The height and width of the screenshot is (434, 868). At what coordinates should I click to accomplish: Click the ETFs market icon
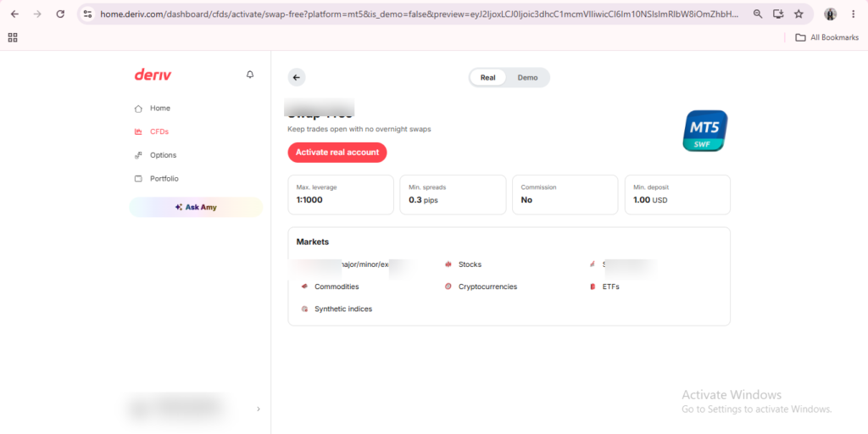point(593,287)
